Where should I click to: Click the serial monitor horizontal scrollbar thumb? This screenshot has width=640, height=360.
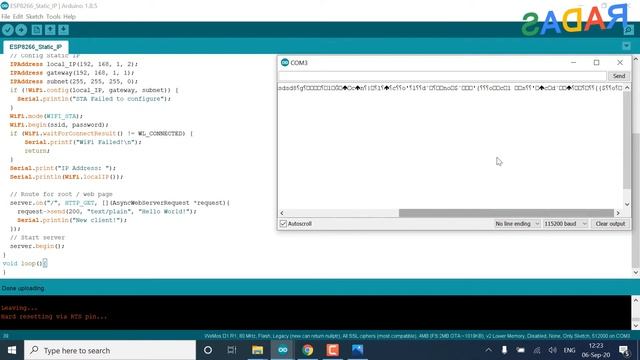click(506, 213)
